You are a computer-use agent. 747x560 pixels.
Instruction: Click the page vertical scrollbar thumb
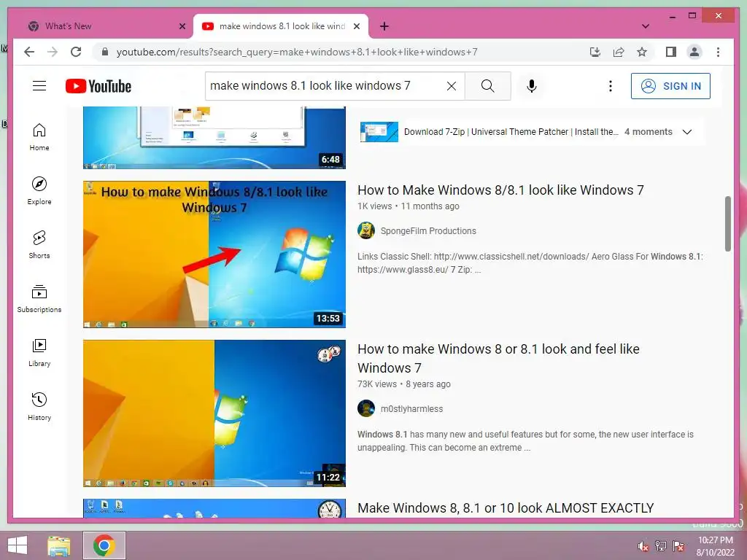(727, 223)
